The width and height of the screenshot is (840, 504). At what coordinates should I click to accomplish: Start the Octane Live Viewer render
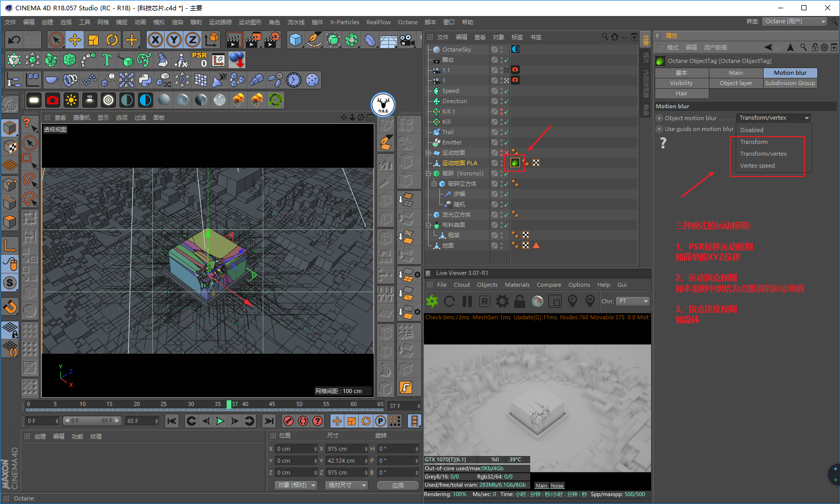tap(432, 301)
